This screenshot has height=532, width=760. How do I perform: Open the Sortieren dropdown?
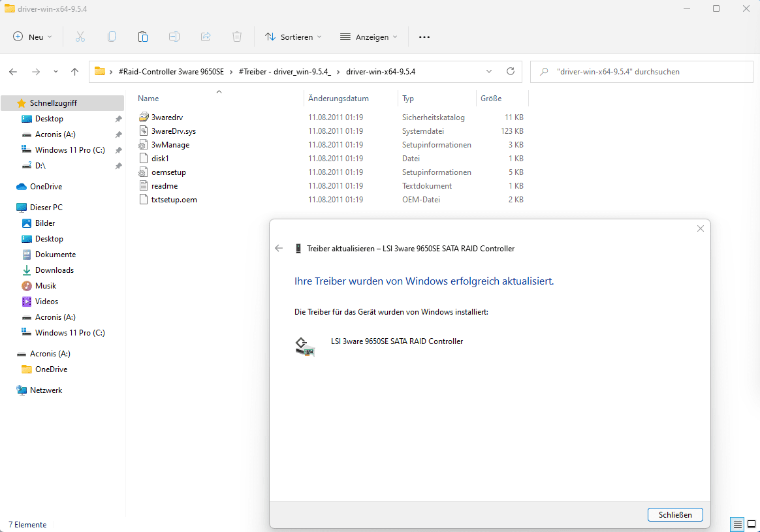coord(293,37)
